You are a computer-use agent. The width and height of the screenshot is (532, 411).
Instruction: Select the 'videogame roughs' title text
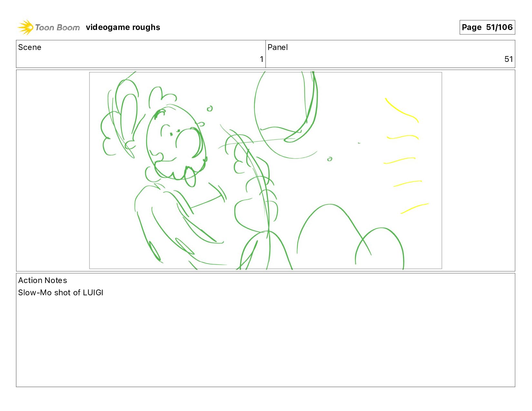pyautogui.click(x=123, y=27)
